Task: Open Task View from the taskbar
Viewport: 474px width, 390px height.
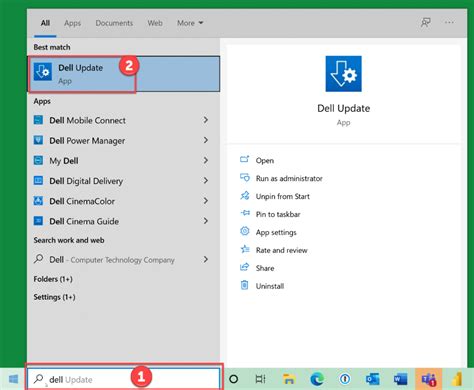Action: point(261,379)
